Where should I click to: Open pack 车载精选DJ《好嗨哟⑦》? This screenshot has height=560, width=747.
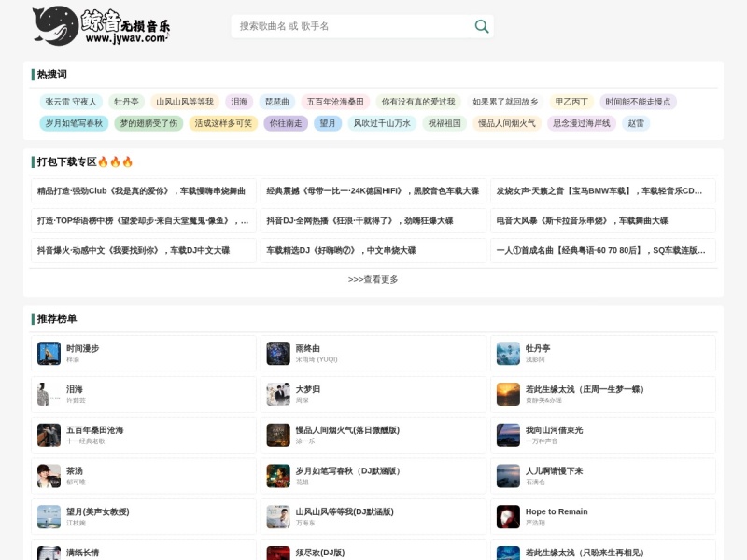coord(373,250)
